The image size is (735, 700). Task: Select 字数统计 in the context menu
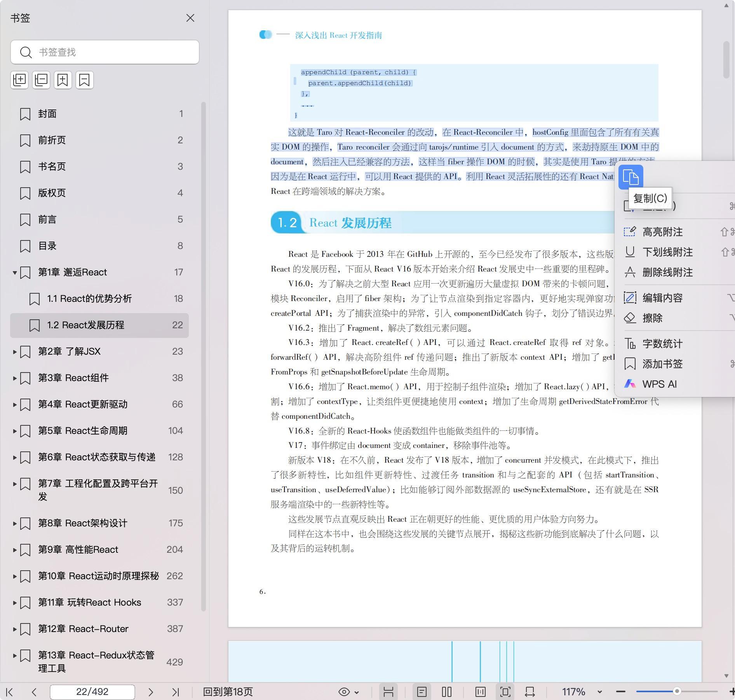tap(662, 344)
